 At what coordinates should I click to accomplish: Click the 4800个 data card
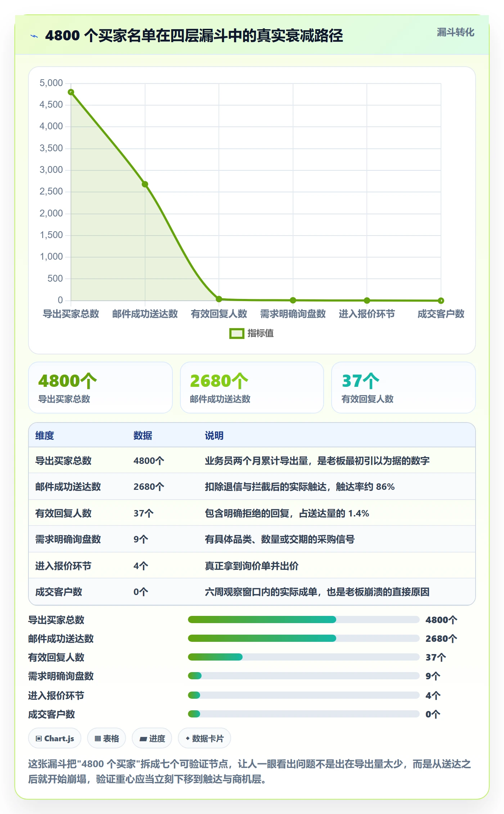click(100, 388)
